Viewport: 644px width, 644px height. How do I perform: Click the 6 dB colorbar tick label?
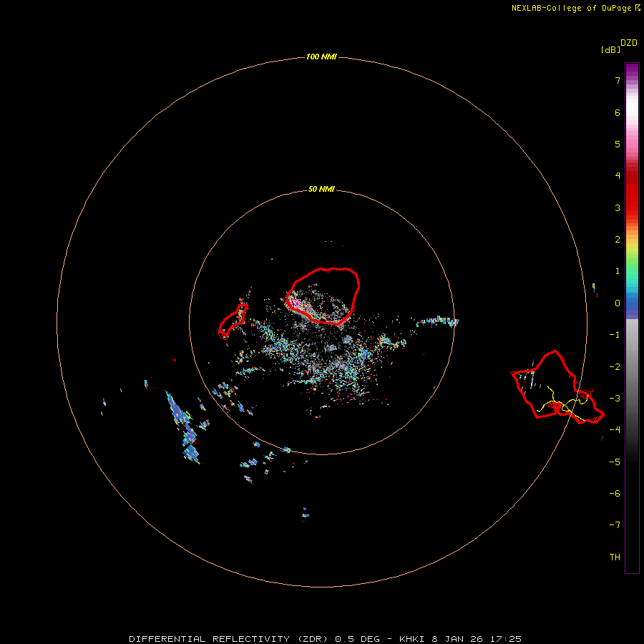click(618, 112)
